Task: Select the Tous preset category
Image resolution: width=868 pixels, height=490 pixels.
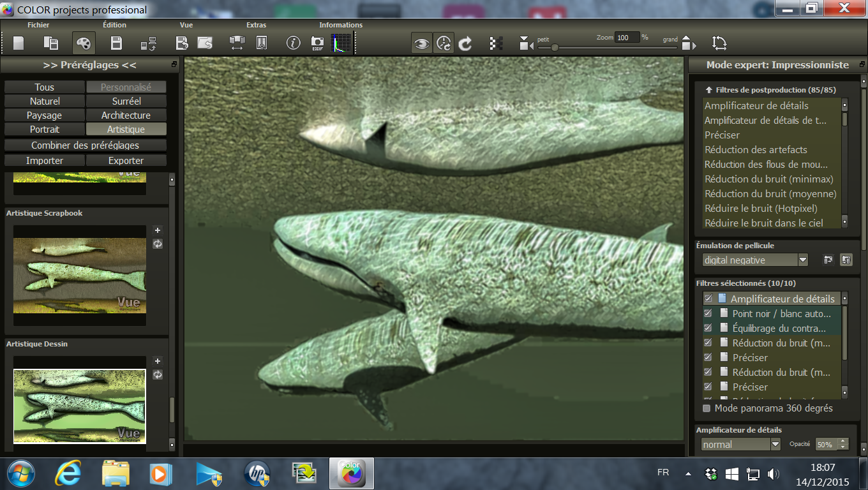Action: [x=45, y=87]
